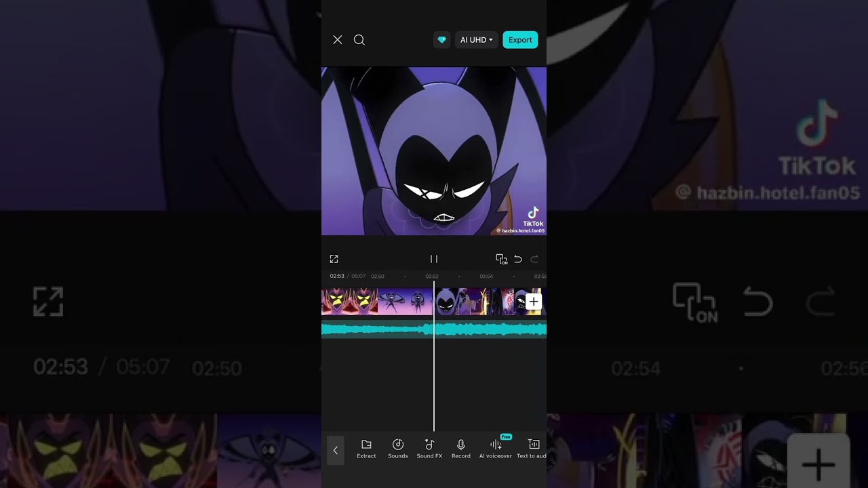Redo the previous edit

click(534, 259)
